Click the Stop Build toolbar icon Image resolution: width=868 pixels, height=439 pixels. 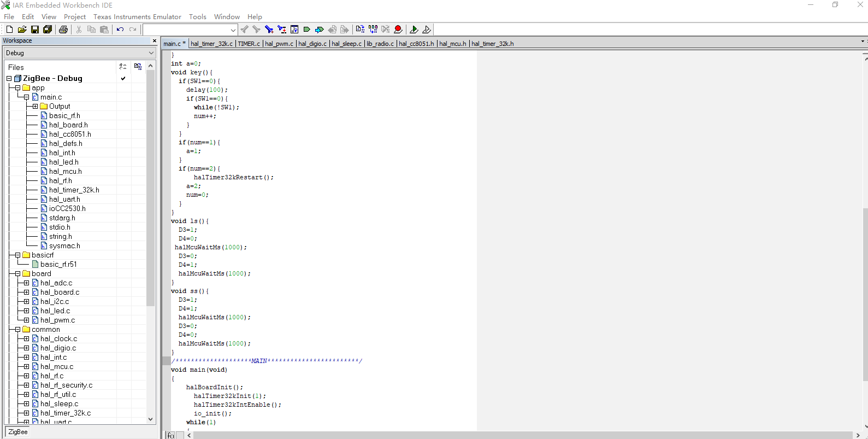pos(385,30)
